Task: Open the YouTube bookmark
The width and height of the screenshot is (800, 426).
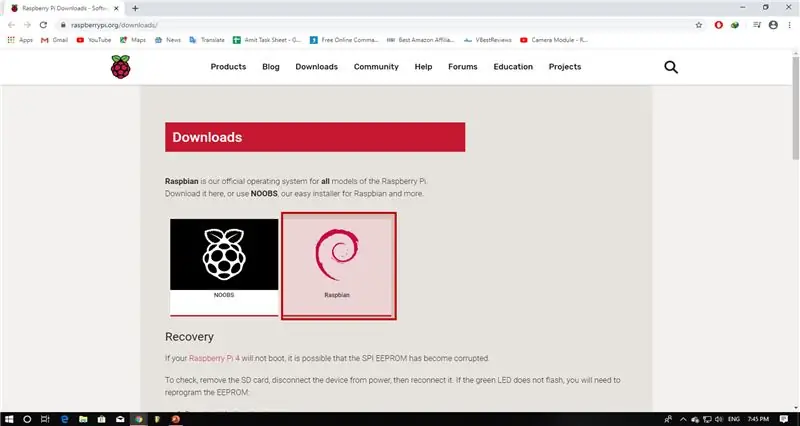Action: (x=94, y=40)
